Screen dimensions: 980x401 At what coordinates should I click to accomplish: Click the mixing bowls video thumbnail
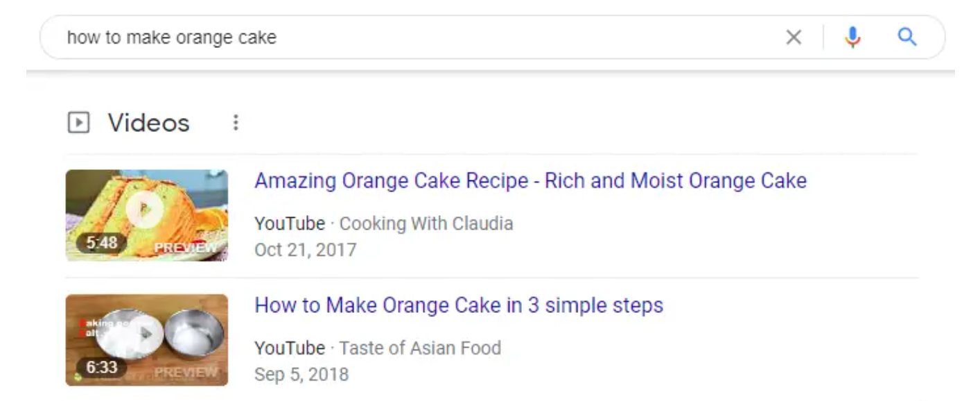147,340
